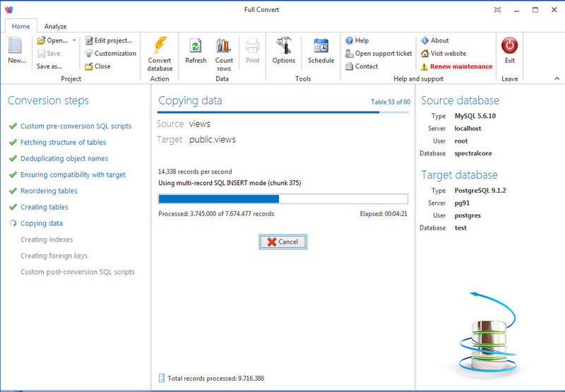565x392 pixels.
Task: Click Creating indexes pending step
Action: point(47,239)
